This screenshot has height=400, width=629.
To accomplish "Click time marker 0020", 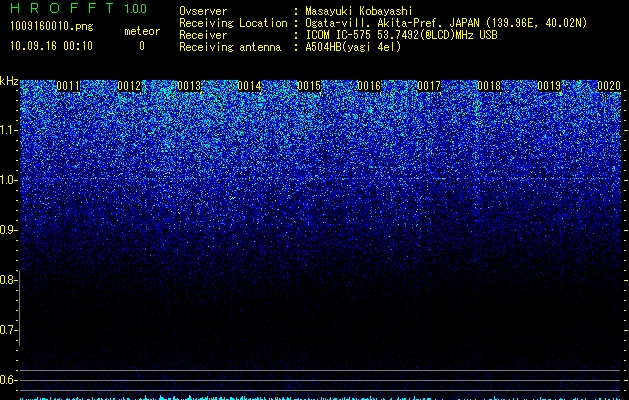I will tap(609, 86).
